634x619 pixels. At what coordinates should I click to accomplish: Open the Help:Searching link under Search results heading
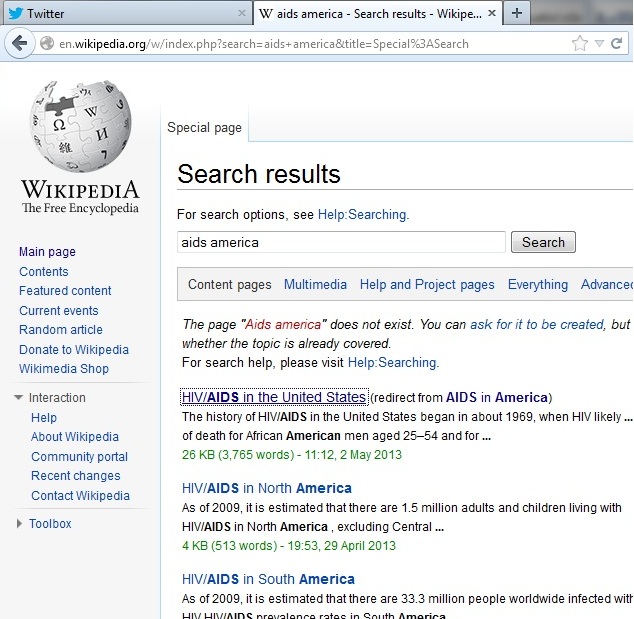(x=363, y=214)
